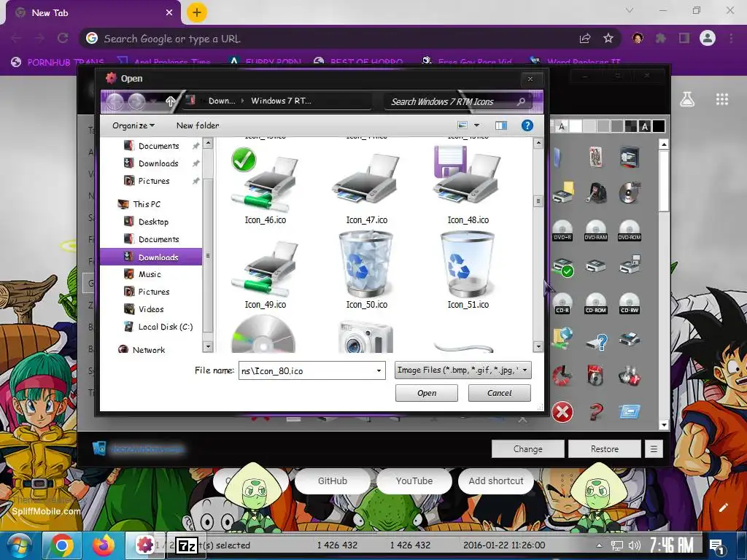Switch to the New Tab browser tab
Screen dimensions: 747x560
tap(94, 13)
